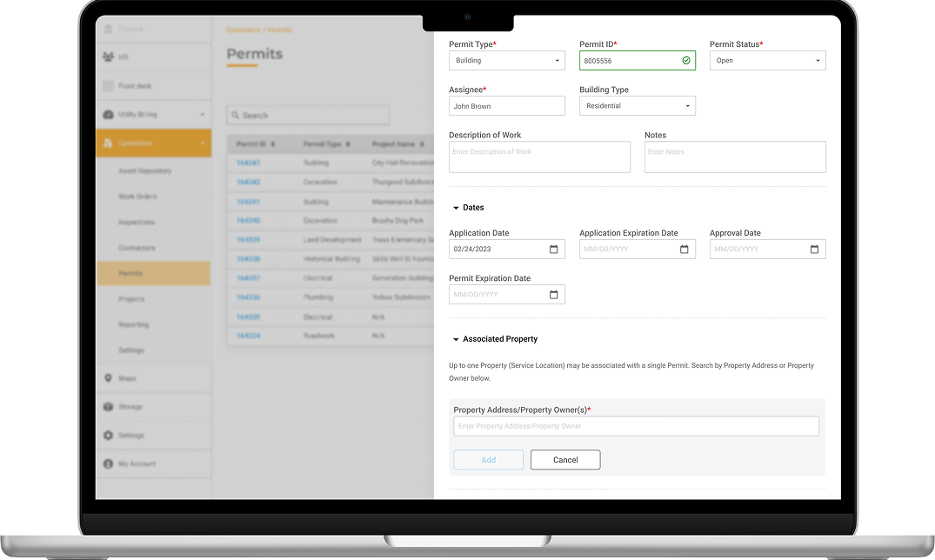Click 'Plumbing' permit type cell

point(317,297)
